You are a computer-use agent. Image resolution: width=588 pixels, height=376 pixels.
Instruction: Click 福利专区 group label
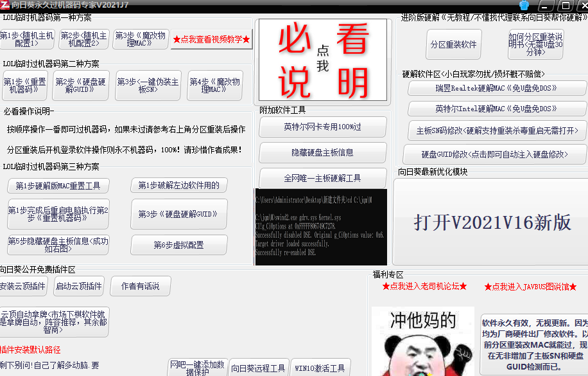pos(388,274)
